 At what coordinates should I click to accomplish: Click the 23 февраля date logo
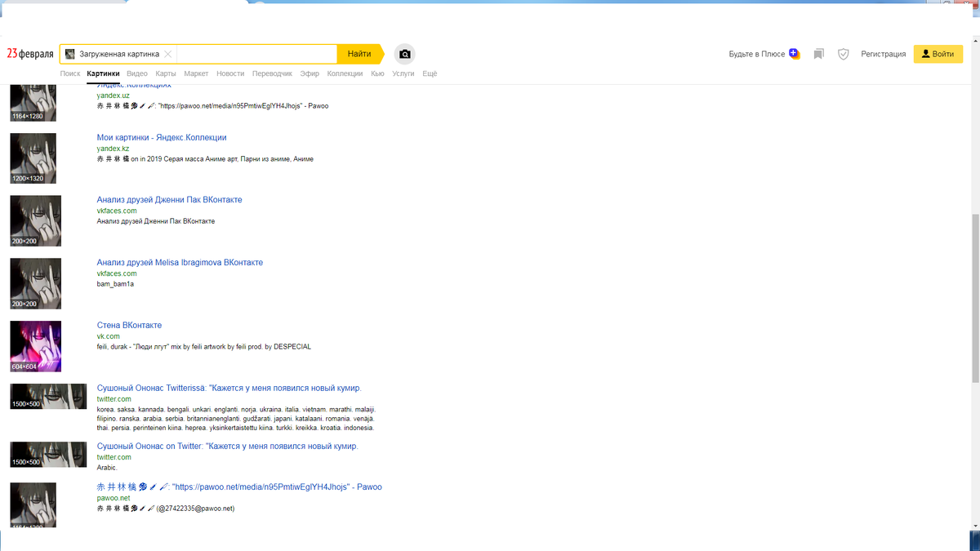pyautogui.click(x=30, y=54)
